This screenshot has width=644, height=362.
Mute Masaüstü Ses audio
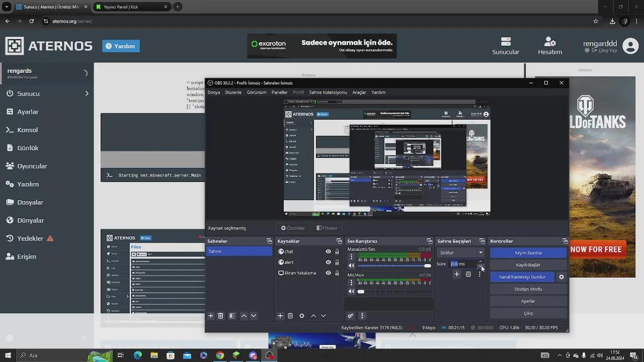[x=351, y=265]
